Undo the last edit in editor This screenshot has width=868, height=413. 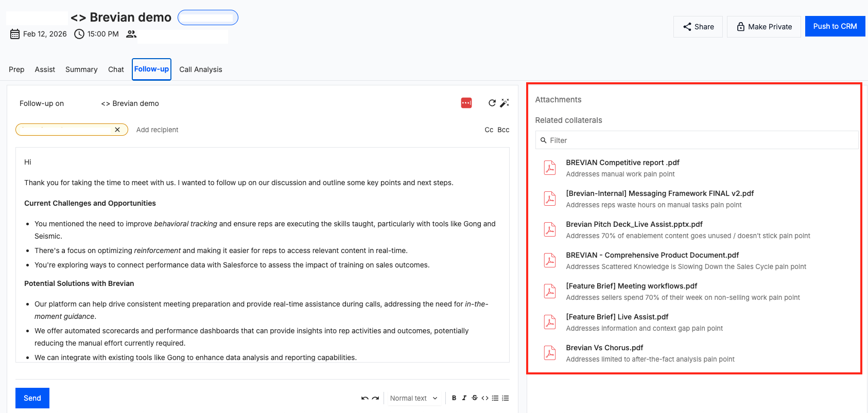point(364,398)
